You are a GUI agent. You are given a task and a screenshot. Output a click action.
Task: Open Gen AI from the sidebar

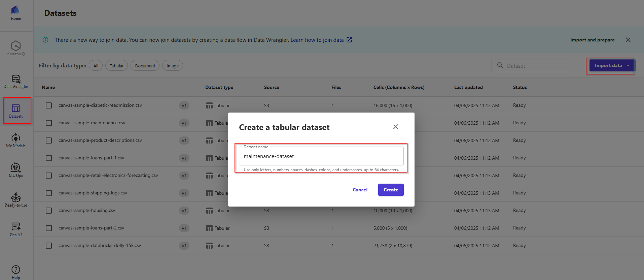[16, 229]
